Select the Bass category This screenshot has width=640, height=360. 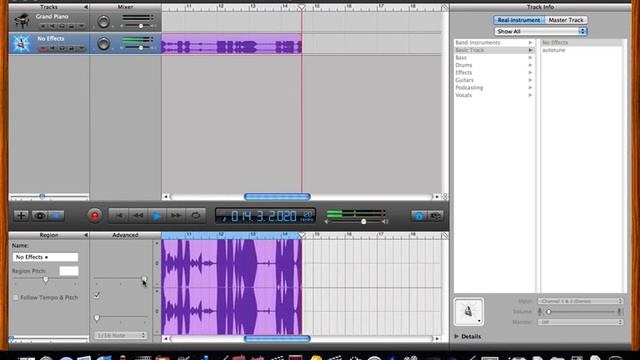494,58
